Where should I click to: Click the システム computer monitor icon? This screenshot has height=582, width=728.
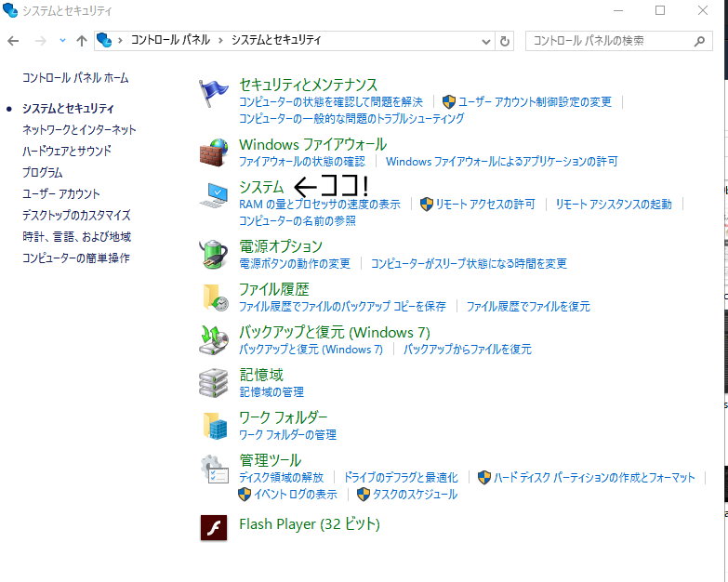(214, 195)
